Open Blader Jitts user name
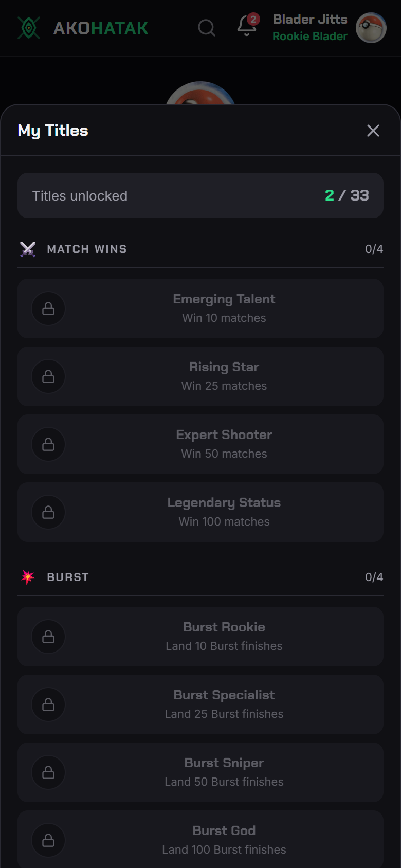 pos(310,20)
